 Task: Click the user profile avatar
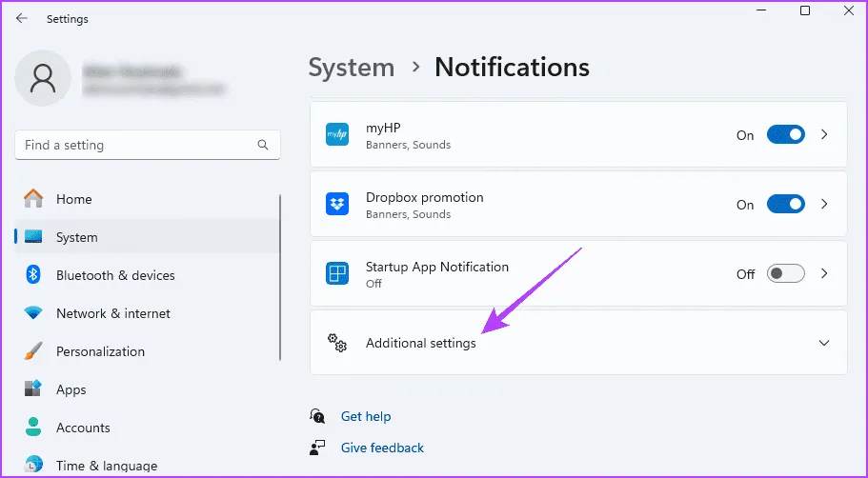43,77
